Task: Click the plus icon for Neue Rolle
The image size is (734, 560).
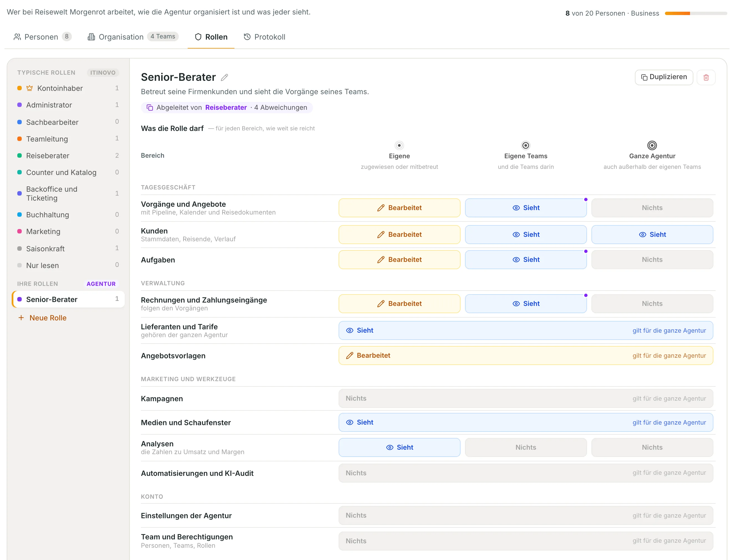Action: tap(21, 318)
